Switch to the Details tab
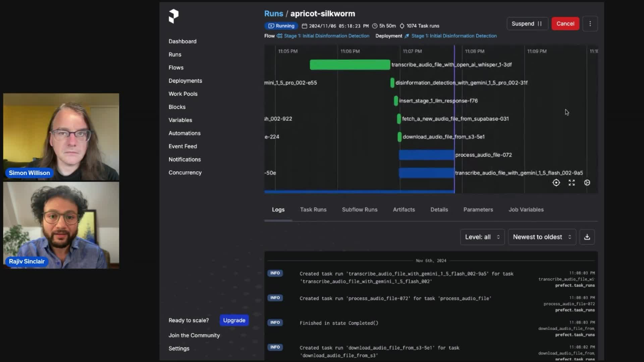This screenshot has width=644, height=362. click(439, 209)
